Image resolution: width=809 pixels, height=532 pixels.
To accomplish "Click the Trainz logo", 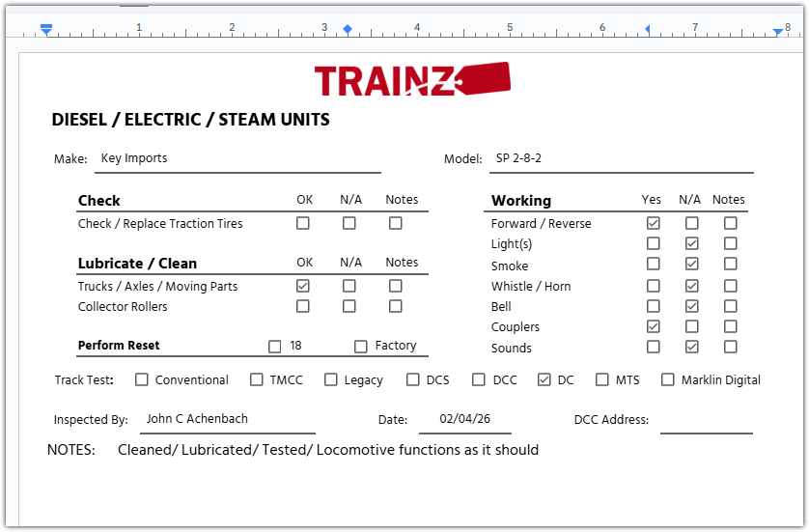I will click(x=412, y=79).
